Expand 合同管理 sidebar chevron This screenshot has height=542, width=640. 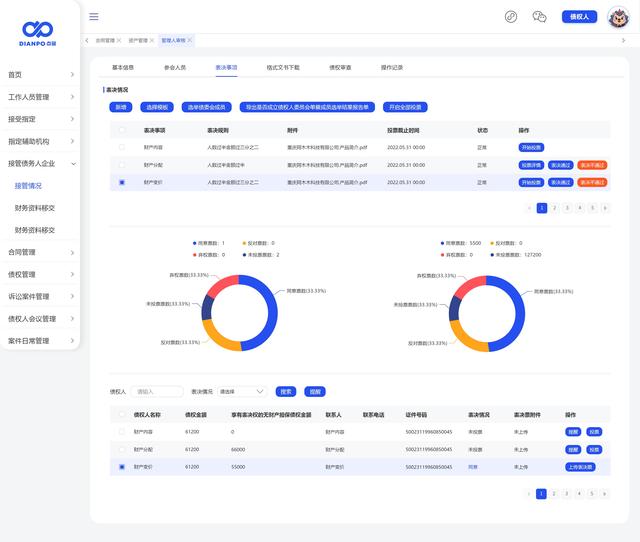tap(72, 252)
